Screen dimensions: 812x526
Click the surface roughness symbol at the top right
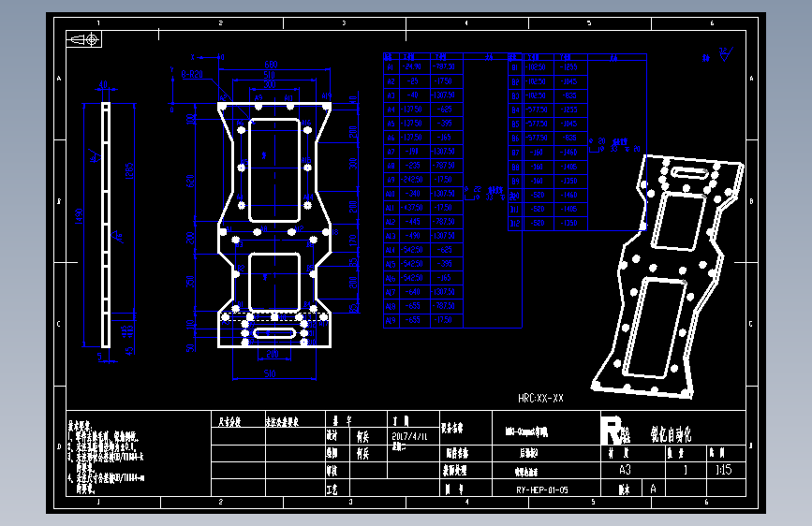726,54
